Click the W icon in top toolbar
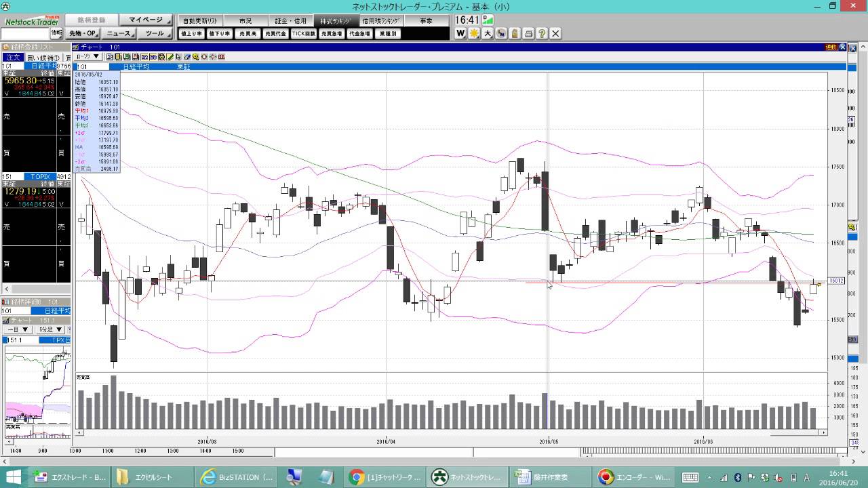Screen dimensions: 868x488 tap(460, 33)
